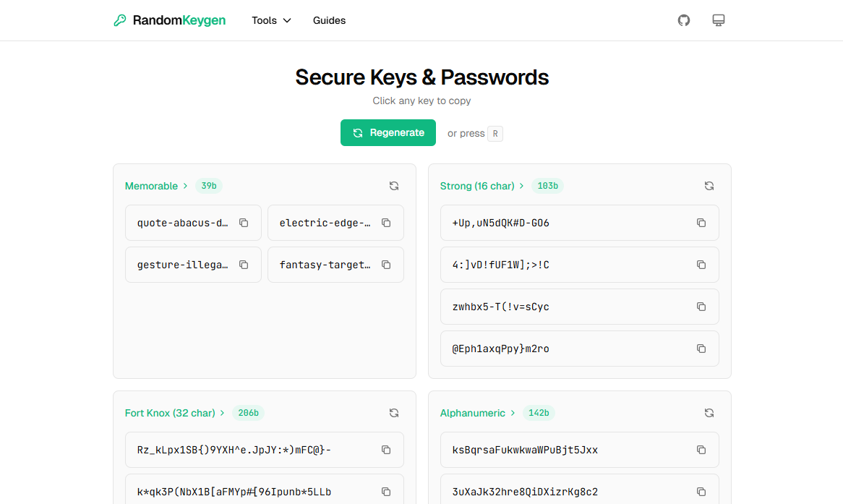Open the Guides menu item
Viewport: 843px width, 504px height.
click(329, 20)
